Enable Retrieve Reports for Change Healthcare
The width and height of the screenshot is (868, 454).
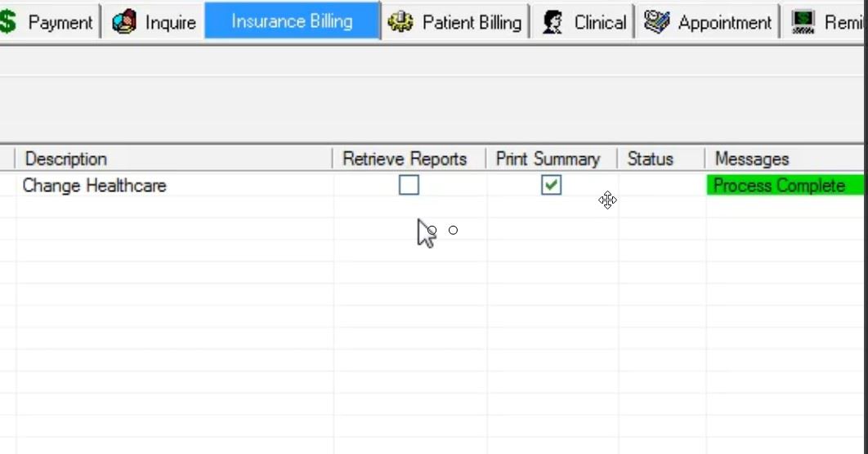409,186
